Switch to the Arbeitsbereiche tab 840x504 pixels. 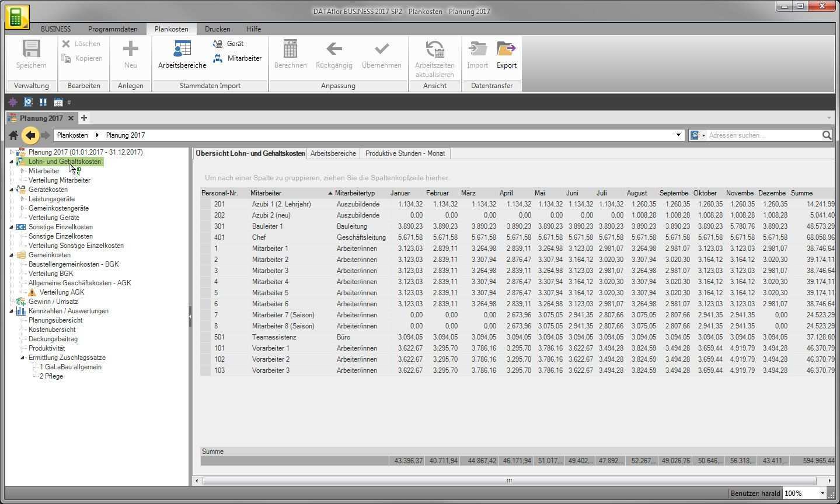click(x=333, y=153)
